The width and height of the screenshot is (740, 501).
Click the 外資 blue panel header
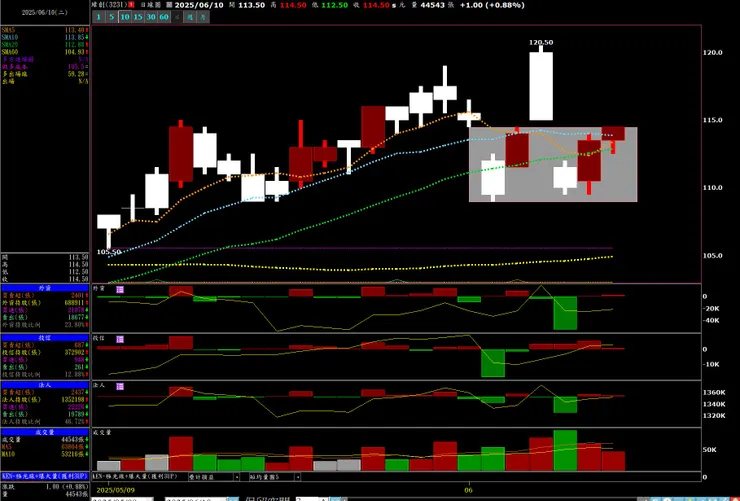tap(45, 288)
